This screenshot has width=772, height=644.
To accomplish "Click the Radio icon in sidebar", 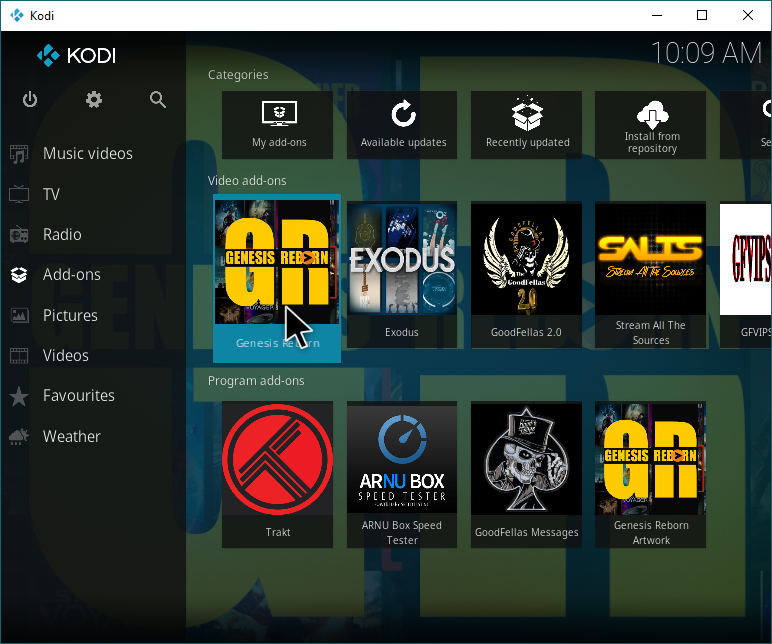I will pos(19,234).
